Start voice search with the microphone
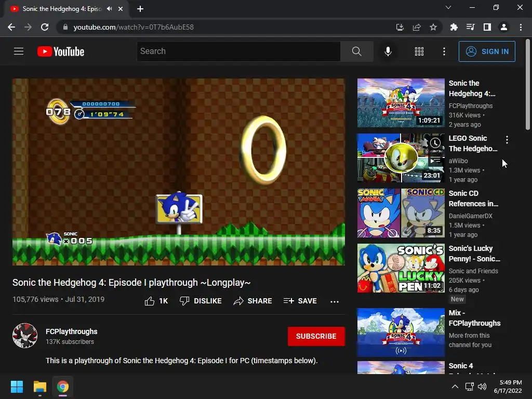The image size is (532, 399). (388, 51)
